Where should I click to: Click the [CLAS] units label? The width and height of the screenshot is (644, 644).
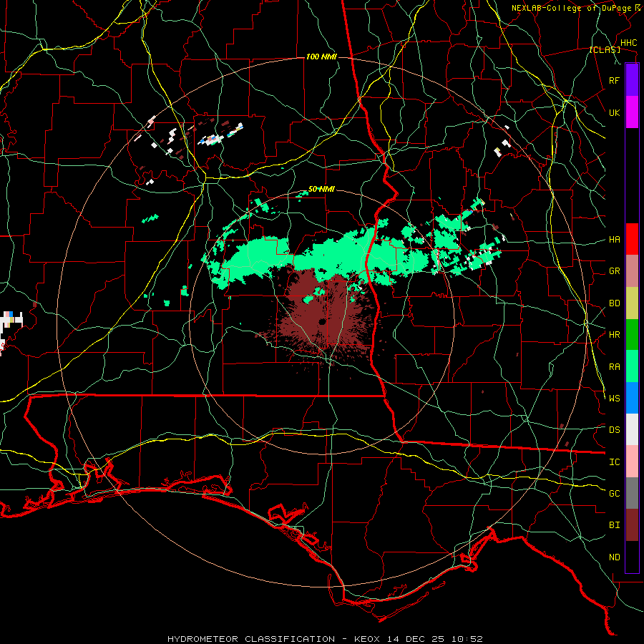coord(605,50)
